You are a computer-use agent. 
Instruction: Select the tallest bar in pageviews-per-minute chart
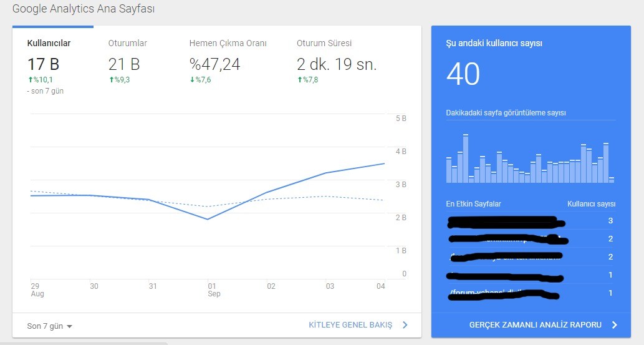pos(465,158)
